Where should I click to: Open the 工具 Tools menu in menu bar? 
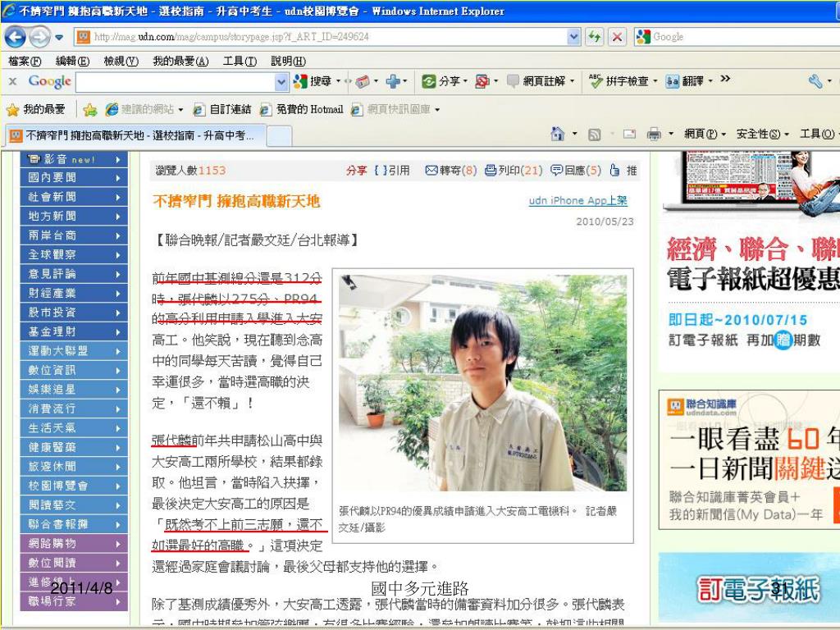(x=240, y=62)
